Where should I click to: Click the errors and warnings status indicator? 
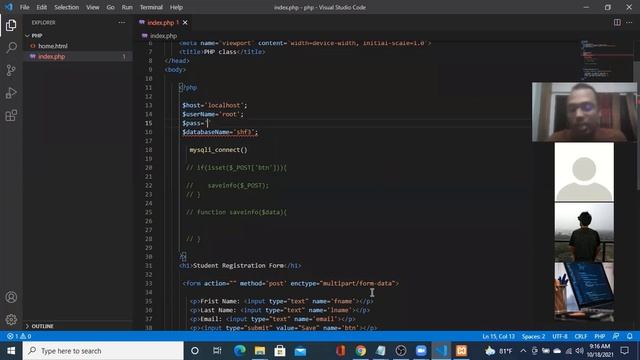(x=19, y=336)
